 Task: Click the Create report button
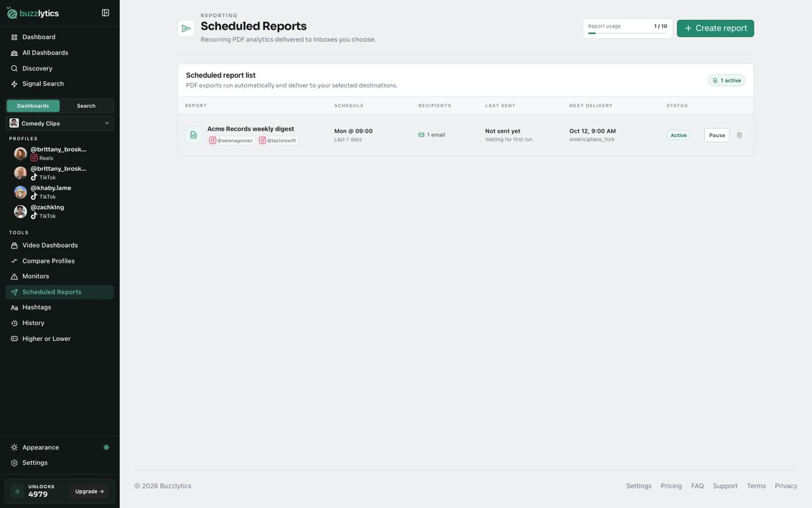[716, 29]
